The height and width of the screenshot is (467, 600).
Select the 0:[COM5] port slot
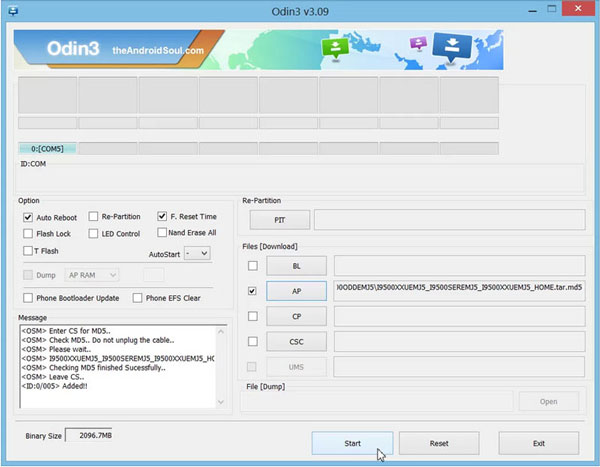47,149
